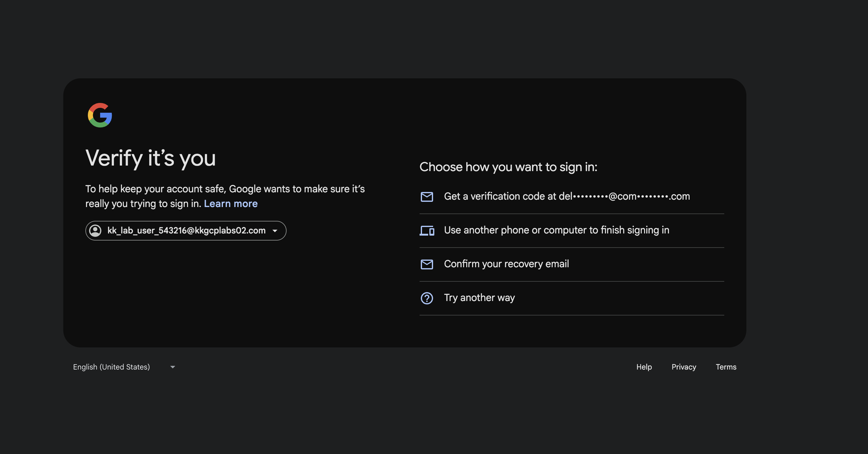Open the Privacy footer link
868x454 pixels.
coord(683,367)
